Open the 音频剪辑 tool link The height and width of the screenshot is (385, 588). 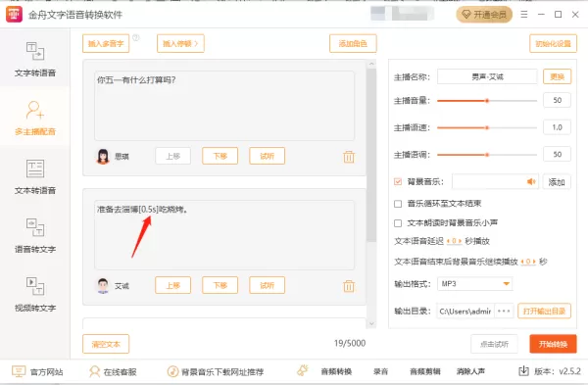coord(425,371)
